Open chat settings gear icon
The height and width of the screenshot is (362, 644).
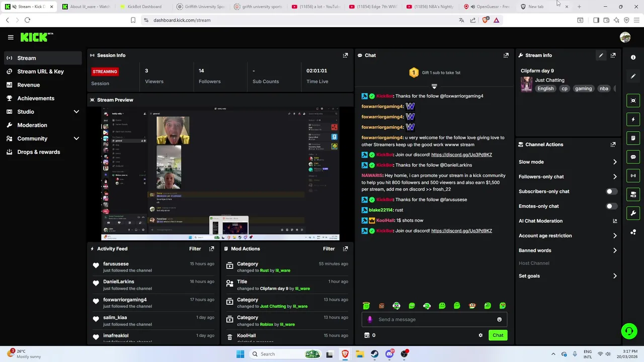tap(480, 335)
